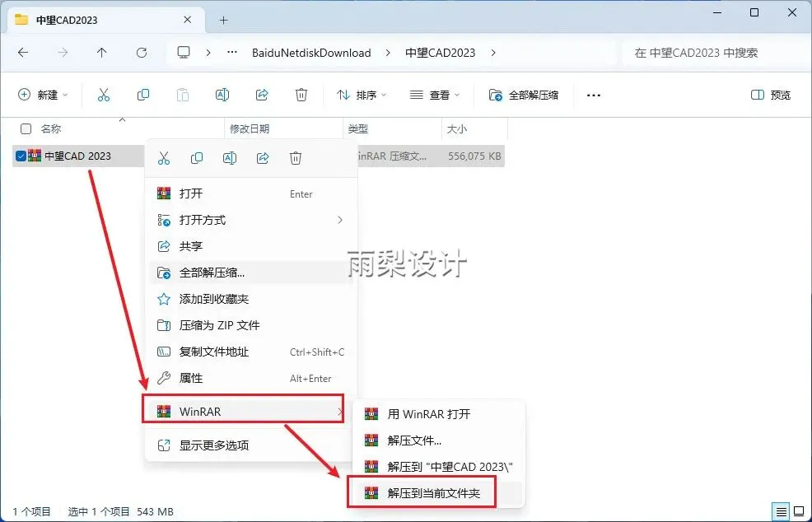This screenshot has width=812, height=522.
Task: Click the Delete trash icon in the toolbar
Action: pyautogui.click(x=301, y=95)
